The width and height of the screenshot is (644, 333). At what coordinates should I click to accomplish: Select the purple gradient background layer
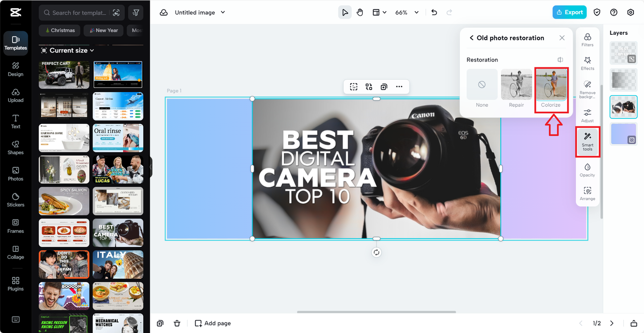tap(623, 134)
